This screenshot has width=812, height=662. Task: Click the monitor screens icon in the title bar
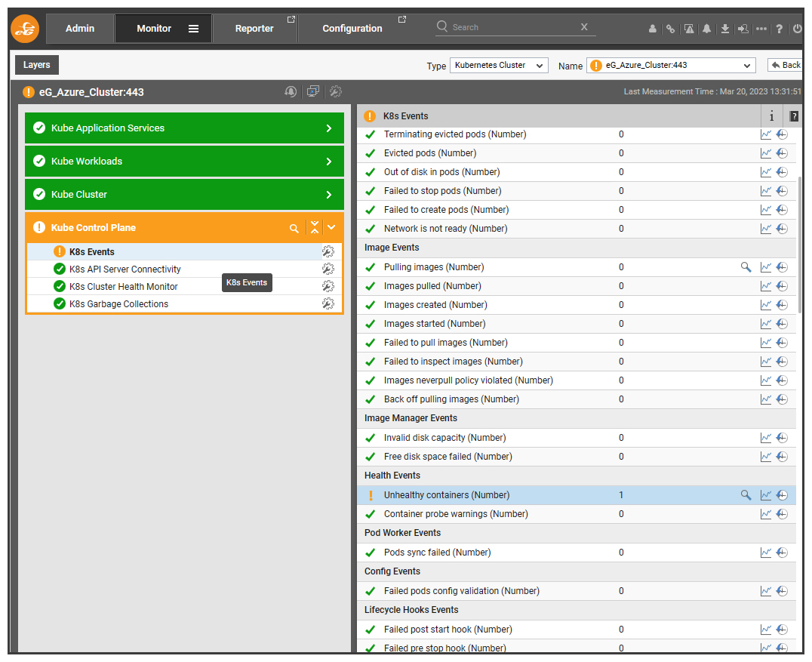(313, 91)
